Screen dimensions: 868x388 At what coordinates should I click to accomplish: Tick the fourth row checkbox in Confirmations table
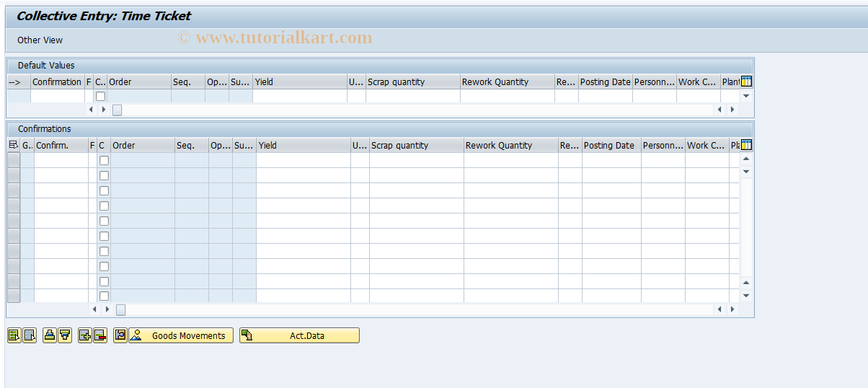coord(105,206)
